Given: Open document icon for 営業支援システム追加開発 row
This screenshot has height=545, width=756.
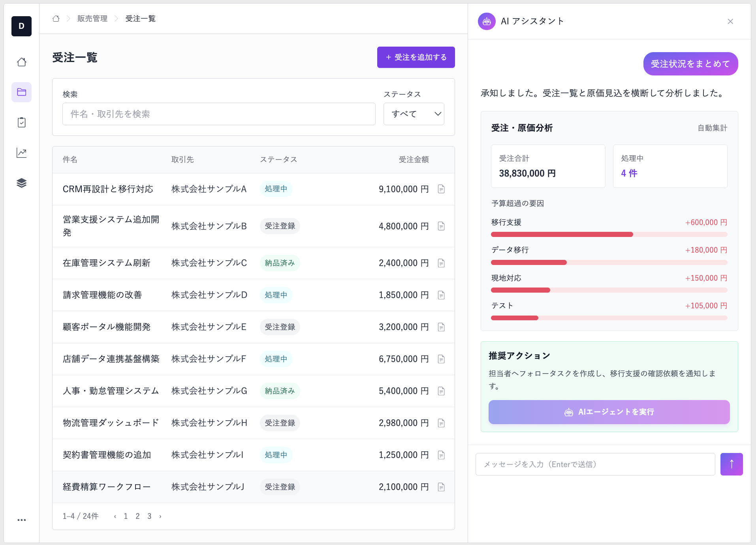Looking at the screenshot, I should [x=441, y=226].
